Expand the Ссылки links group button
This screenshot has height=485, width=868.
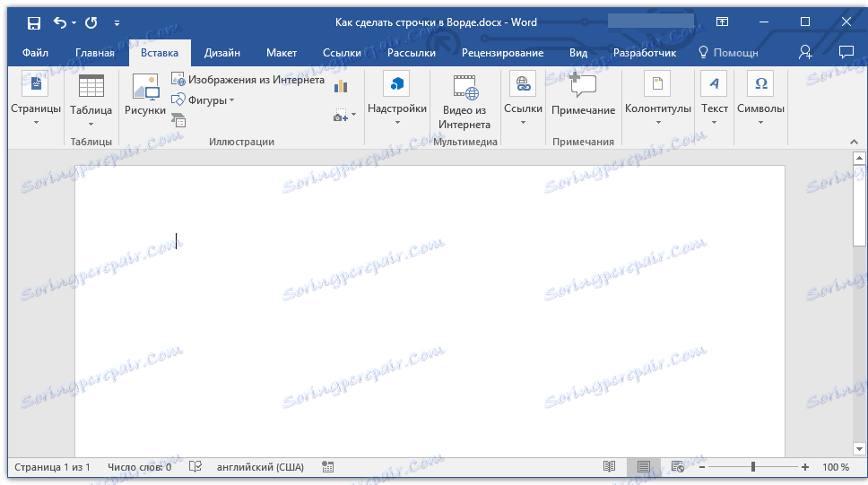pos(523,100)
